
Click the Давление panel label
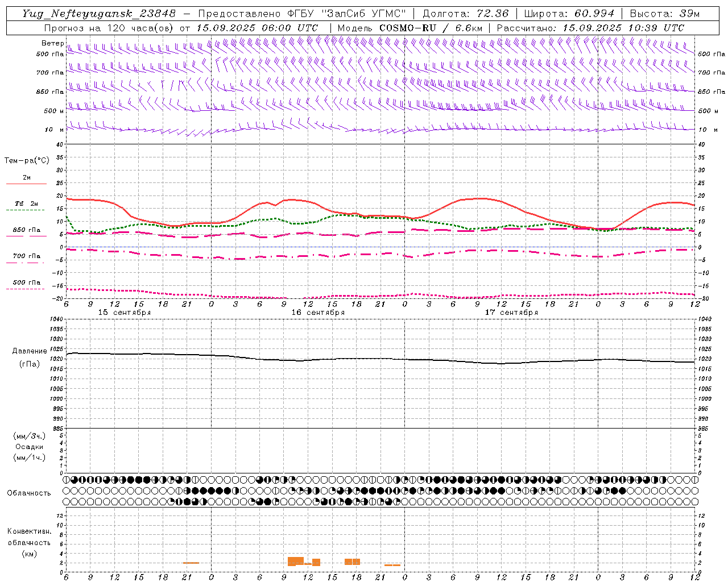coord(30,351)
